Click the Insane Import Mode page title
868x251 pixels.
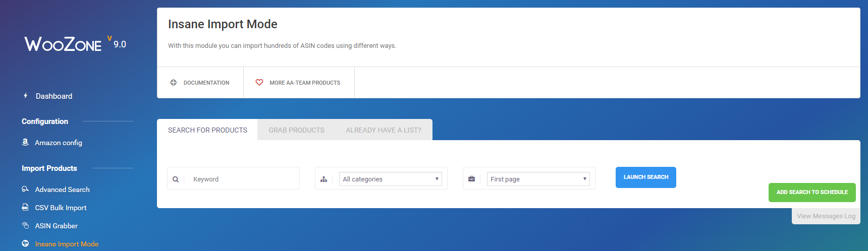coord(223,24)
